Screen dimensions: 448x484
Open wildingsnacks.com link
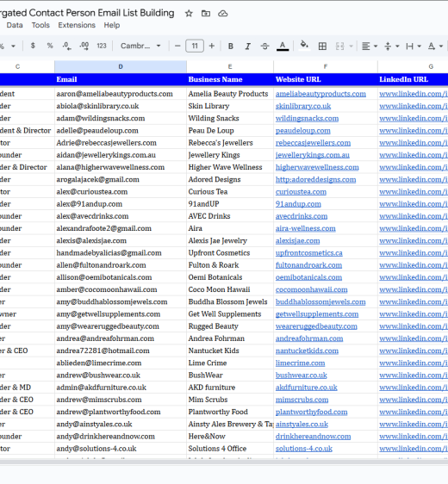click(307, 119)
